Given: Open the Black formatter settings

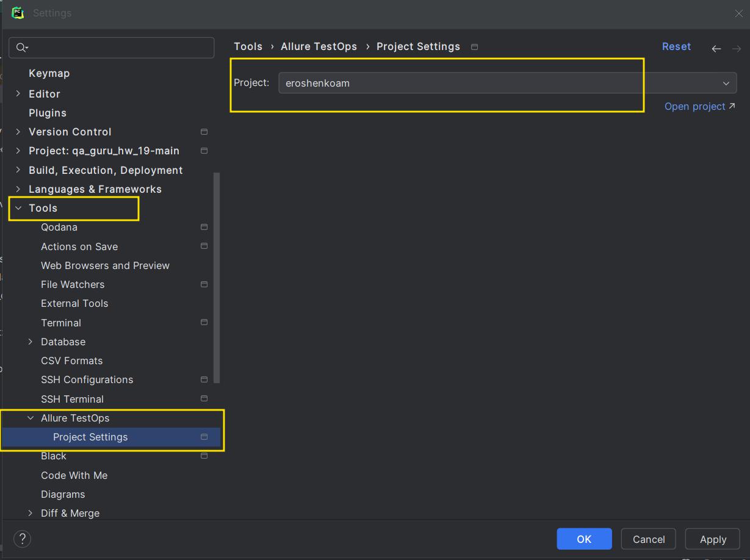Looking at the screenshot, I should (x=54, y=456).
